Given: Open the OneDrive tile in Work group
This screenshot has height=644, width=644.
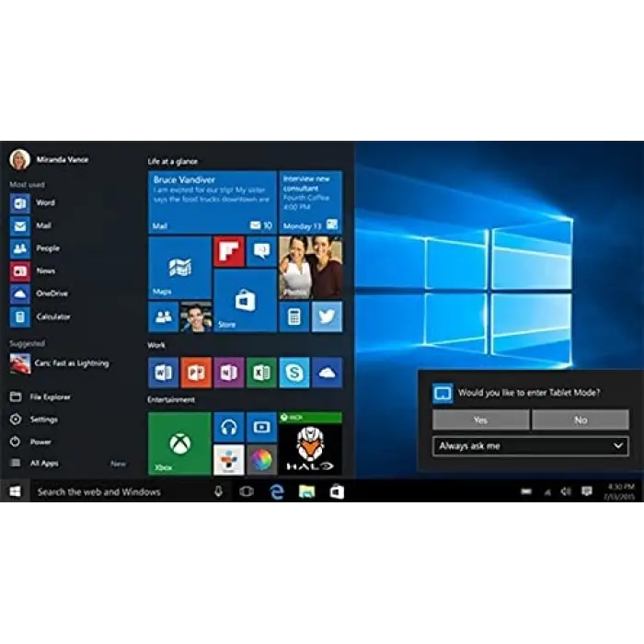Looking at the screenshot, I should pyautogui.click(x=327, y=373).
